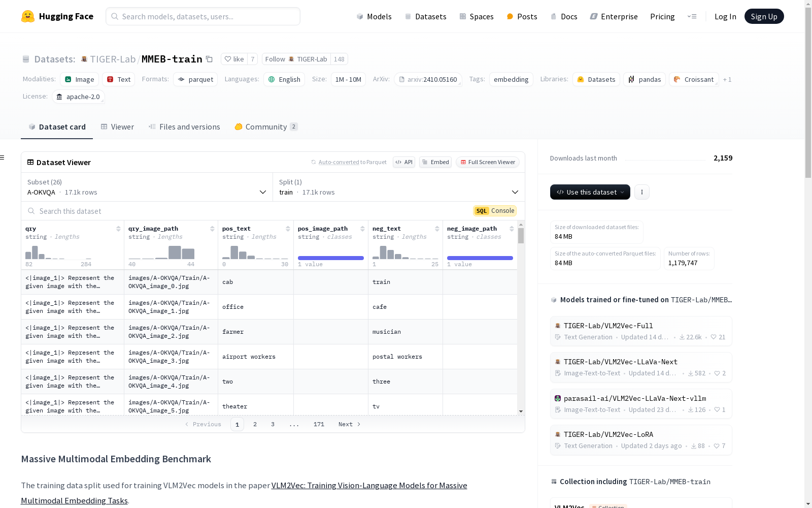Viewport: 812px width, 508px height.
Task: Open the Files and versions tab
Action: pos(184,127)
